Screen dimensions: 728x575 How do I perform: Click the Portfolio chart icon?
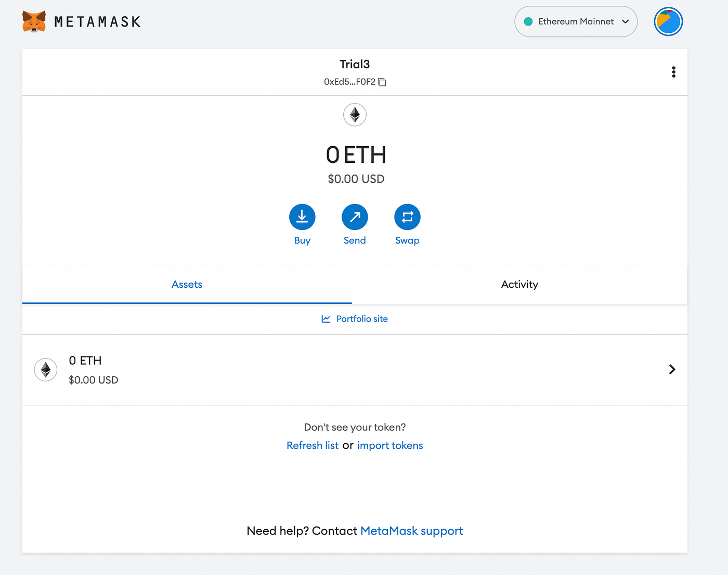click(x=326, y=318)
